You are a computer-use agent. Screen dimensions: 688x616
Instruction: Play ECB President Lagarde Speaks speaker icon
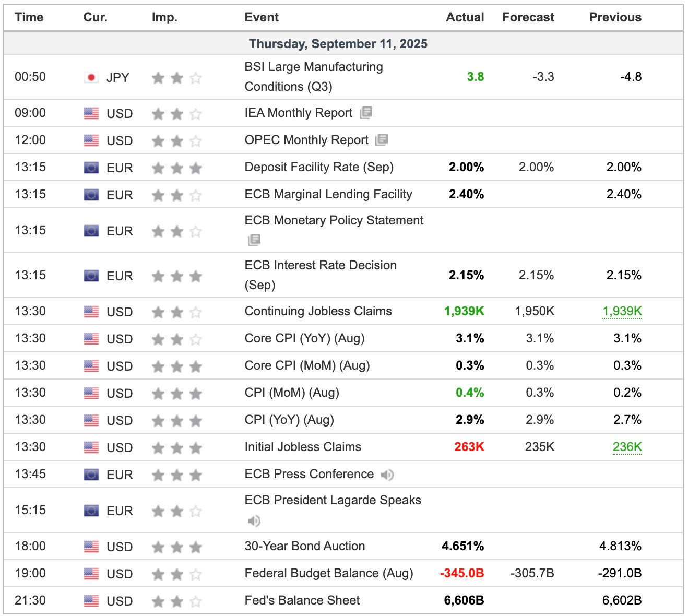[x=254, y=520]
